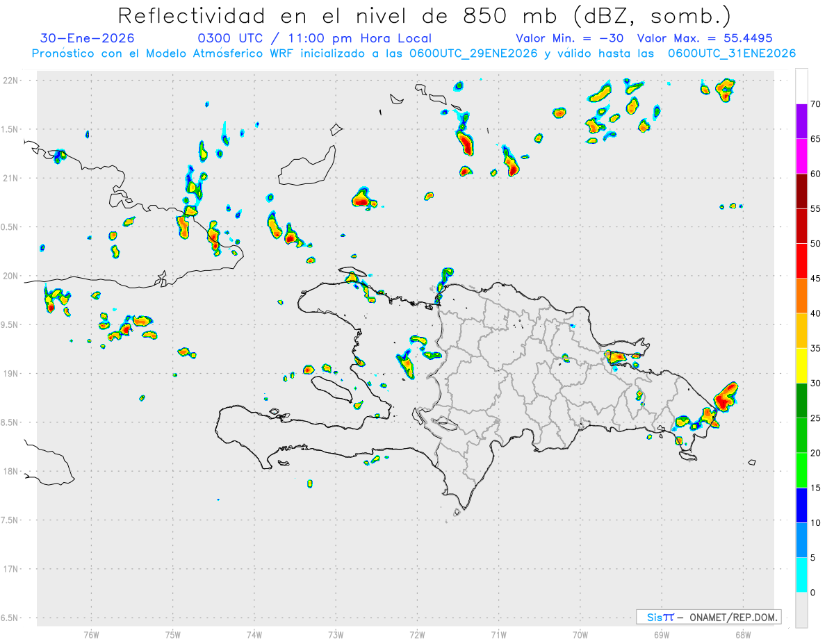Image resolution: width=834 pixels, height=644 pixels.
Task: Click the '74W' longitude label
Action: [x=254, y=634]
